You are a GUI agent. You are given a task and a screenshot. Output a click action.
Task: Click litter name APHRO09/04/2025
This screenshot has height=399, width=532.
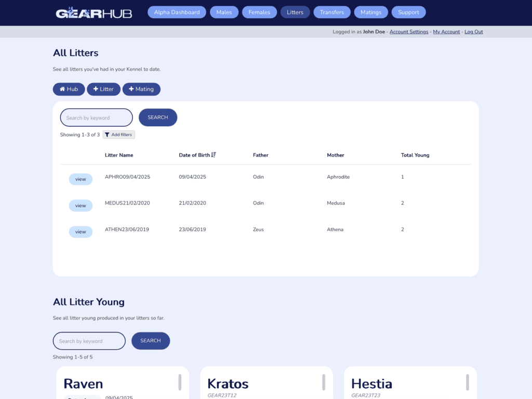click(x=127, y=177)
